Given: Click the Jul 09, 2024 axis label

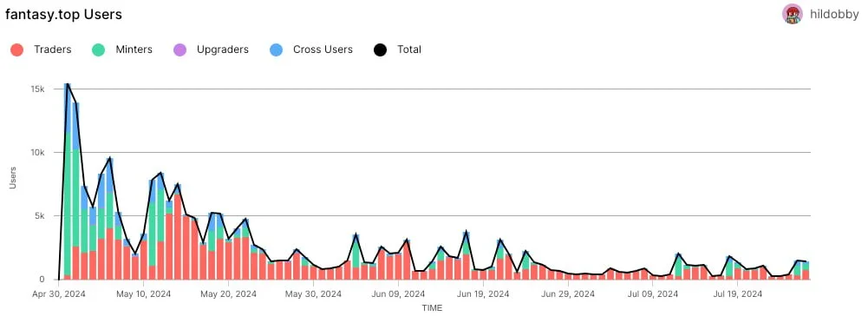Looking at the screenshot, I should [654, 294].
